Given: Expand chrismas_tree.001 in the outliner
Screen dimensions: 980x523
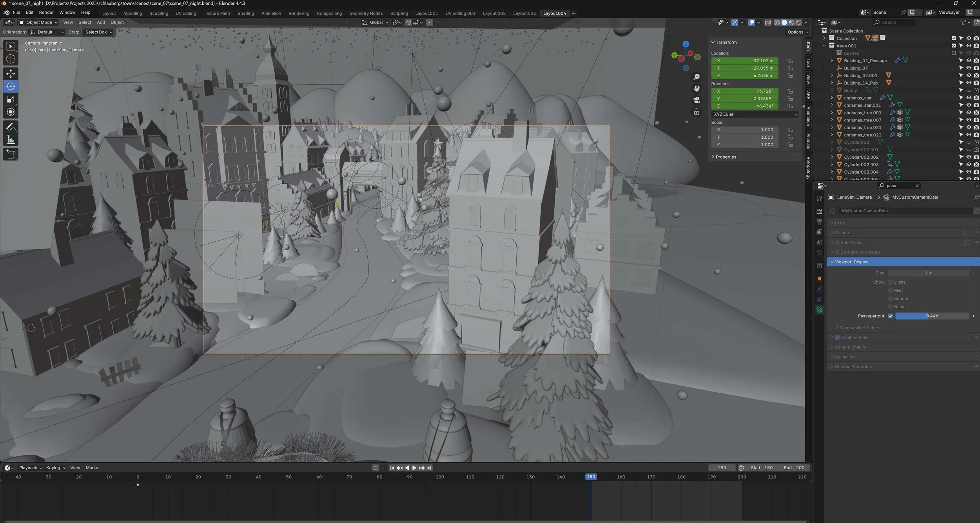Looking at the screenshot, I should (832, 112).
